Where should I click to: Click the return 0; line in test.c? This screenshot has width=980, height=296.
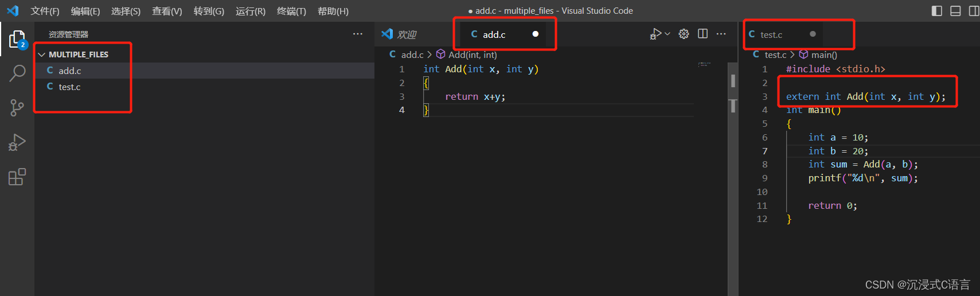(833, 205)
